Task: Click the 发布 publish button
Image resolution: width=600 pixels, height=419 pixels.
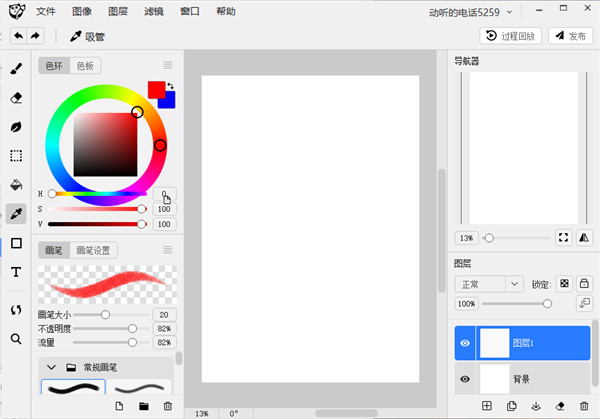Action: (x=571, y=36)
